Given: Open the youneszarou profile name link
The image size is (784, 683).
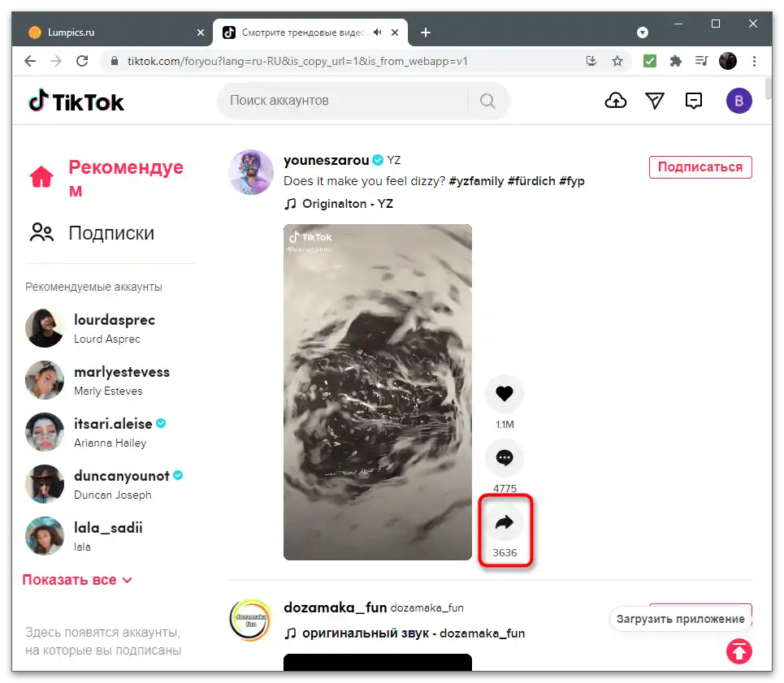Looking at the screenshot, I should [326, 160].
